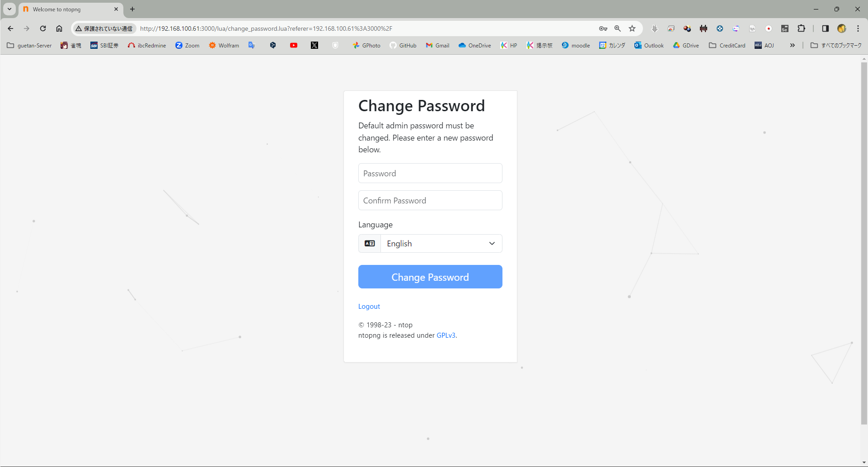Click the page vertical scrollbar
Viewport: 868px width, 467px height.
(864, 244)
